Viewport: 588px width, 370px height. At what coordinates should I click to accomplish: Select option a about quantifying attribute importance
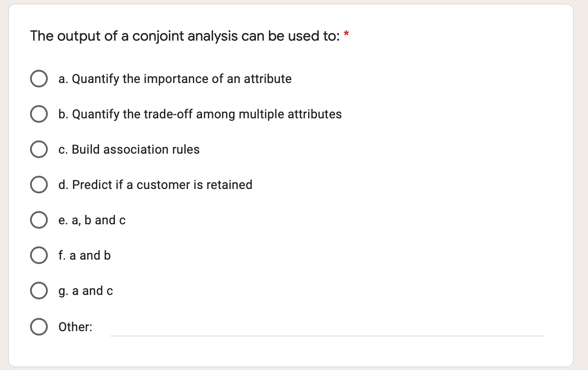click(x=39, y=79)
